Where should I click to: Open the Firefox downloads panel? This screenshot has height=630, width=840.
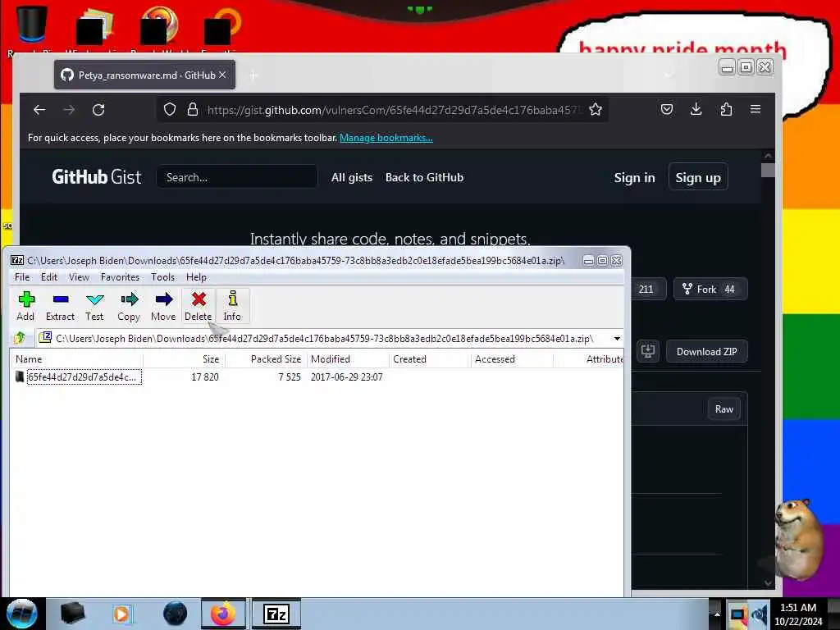696,109
